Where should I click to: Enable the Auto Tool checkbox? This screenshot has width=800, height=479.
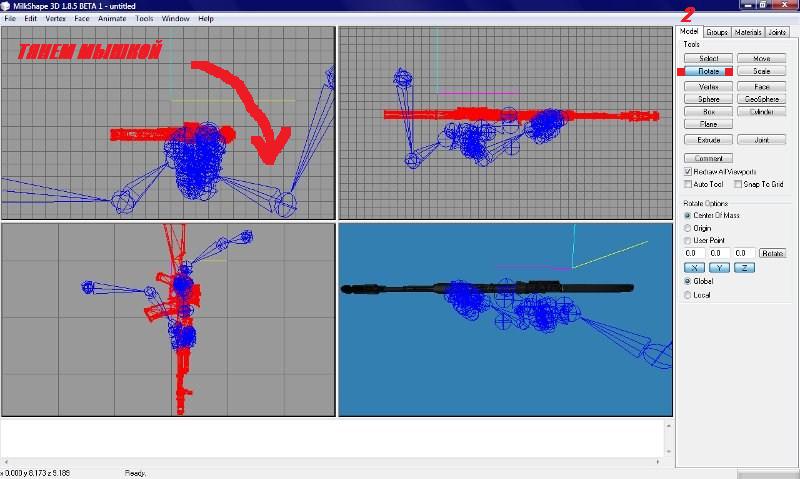(688, 184)
